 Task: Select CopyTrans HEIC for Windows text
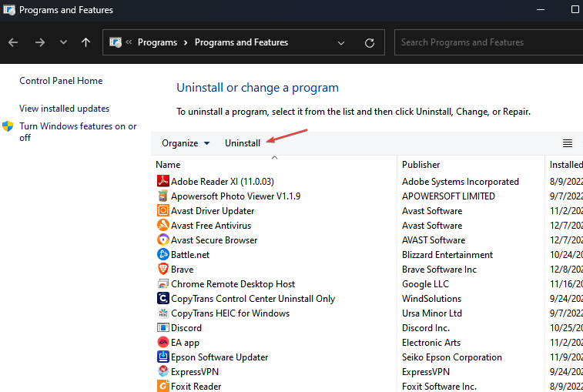pos(230,313)
